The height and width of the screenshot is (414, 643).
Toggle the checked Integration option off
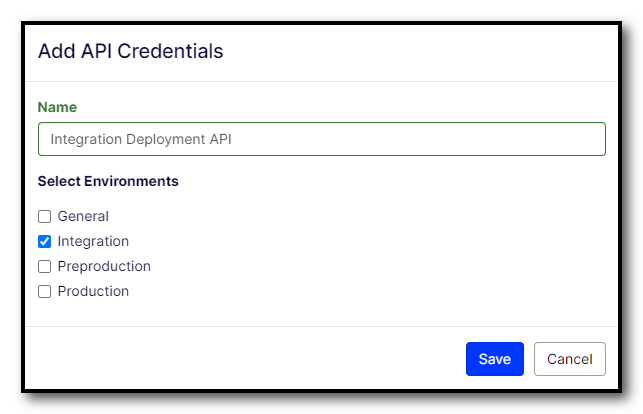[x=44, y=241]
